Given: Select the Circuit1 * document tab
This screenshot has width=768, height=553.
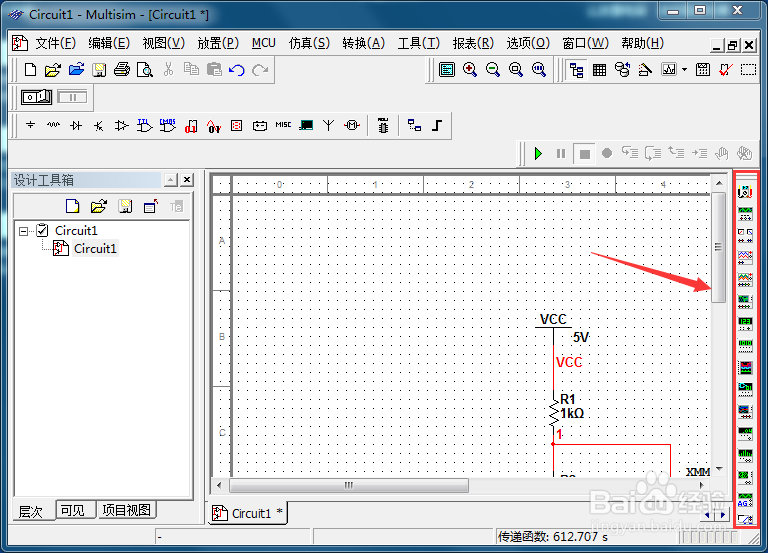Looking at the screenshot, I should 247,513.
